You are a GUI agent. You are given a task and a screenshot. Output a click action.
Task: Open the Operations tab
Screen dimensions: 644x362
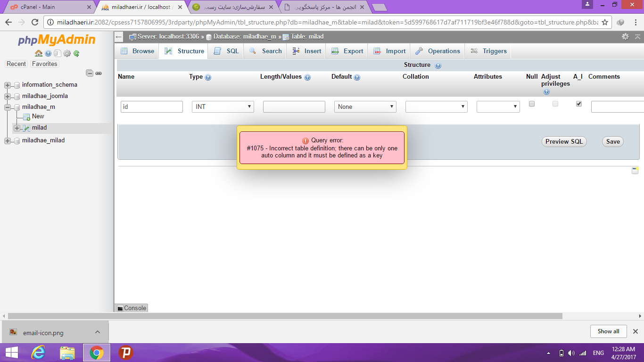(x=438, y=51)
